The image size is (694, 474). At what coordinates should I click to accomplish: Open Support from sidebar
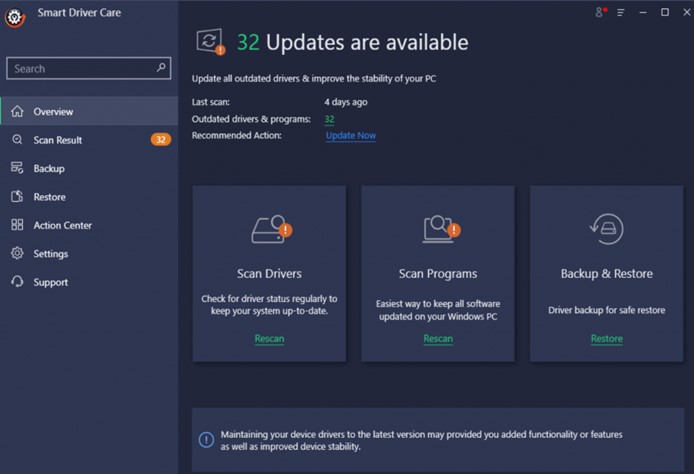pyautogui.click(x=89, y=282)
